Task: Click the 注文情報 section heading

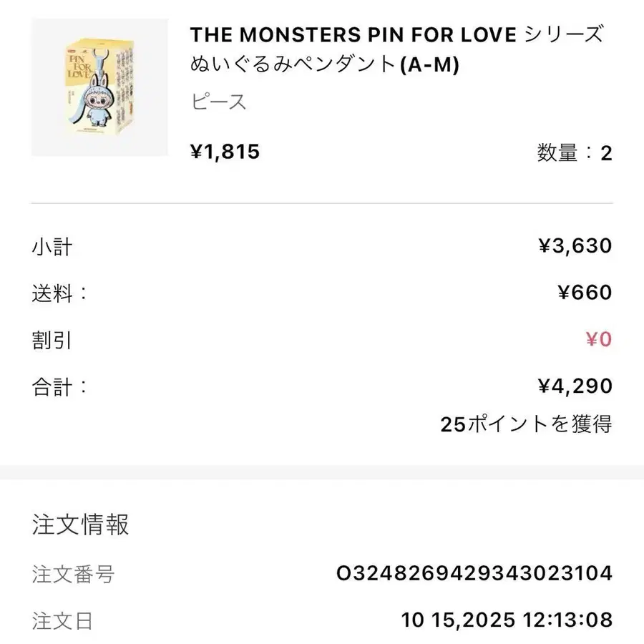Action: coord(81,525)
